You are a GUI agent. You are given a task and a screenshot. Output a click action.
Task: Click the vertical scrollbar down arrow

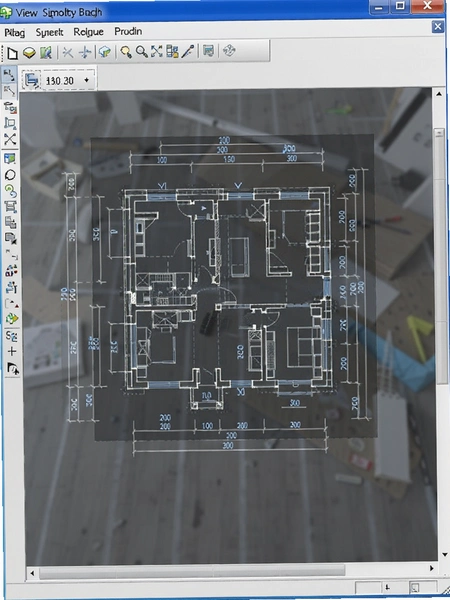[444, 554]
